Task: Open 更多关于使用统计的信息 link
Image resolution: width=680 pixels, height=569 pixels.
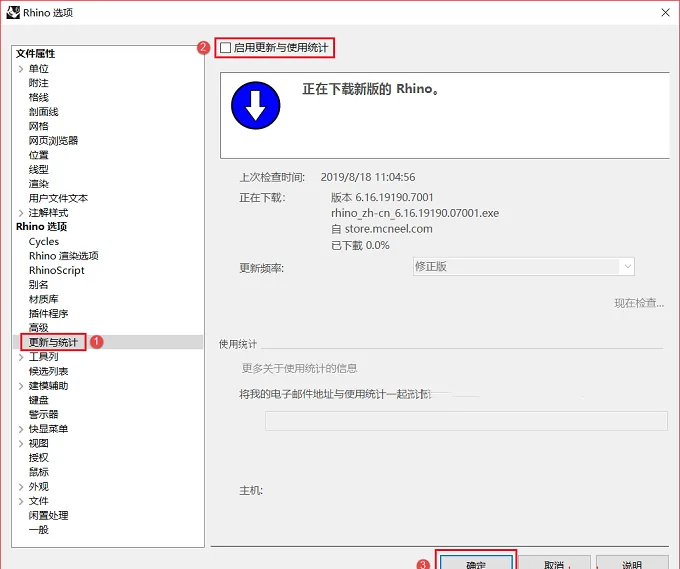Action: (x=299, y=369)
